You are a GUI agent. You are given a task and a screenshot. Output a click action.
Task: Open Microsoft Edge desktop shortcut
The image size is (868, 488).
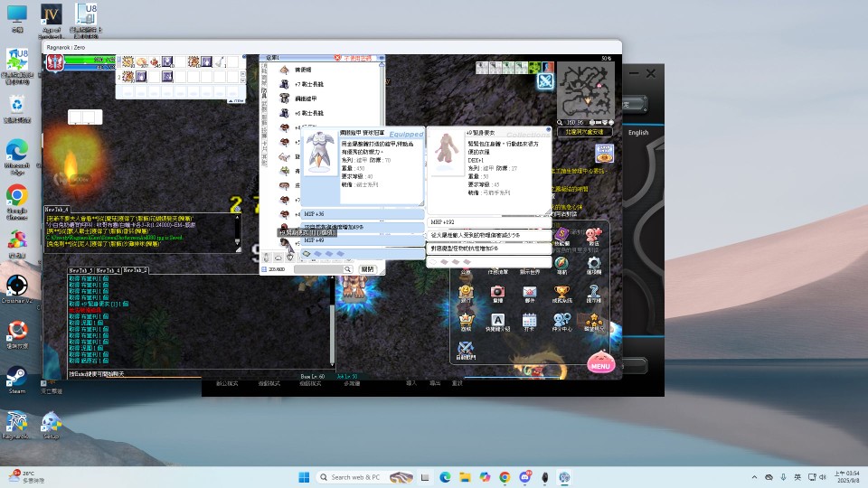coord(17,157)
